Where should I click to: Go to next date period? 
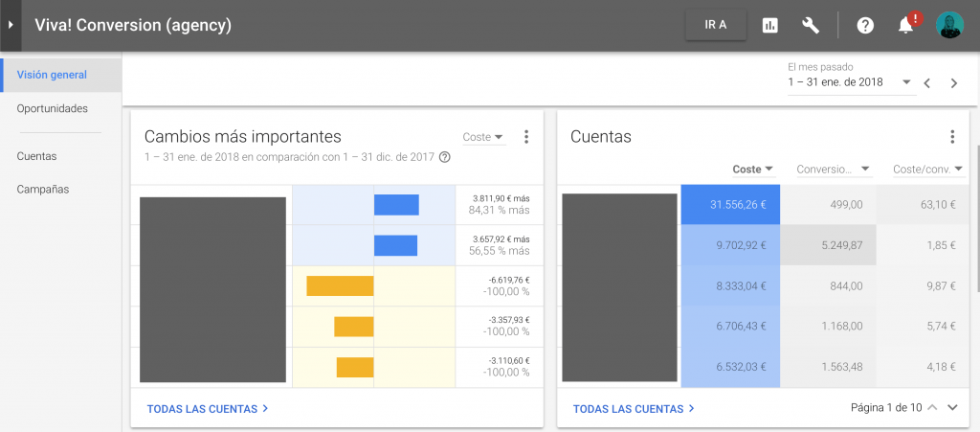coord(954,83)
